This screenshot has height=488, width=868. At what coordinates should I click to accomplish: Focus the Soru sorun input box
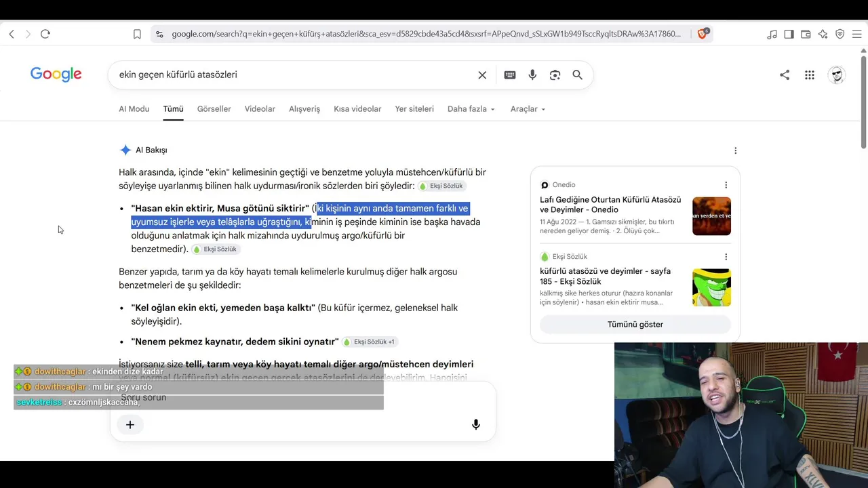point(303,397)
